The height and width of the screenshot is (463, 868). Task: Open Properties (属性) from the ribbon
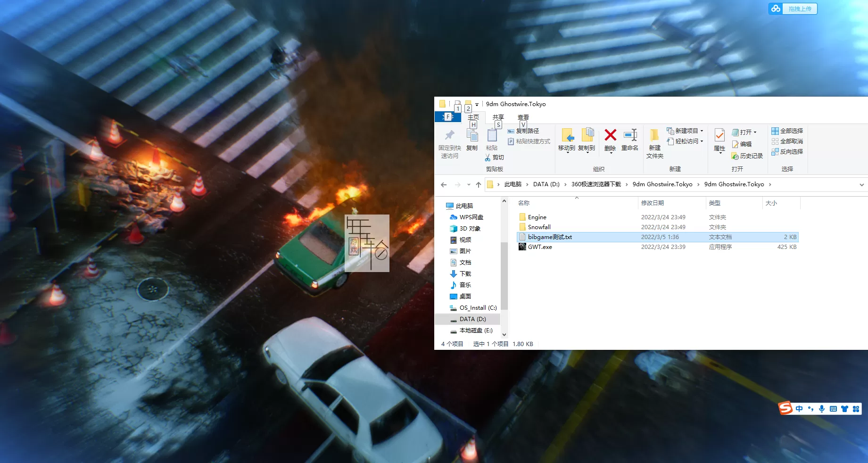(719, 137)
